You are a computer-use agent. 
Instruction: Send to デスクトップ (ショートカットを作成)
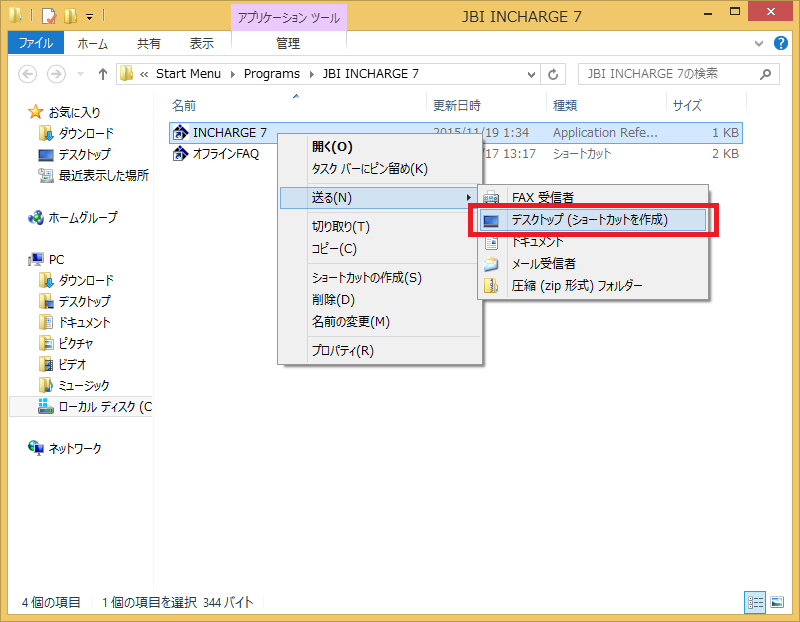coord(593,220)
